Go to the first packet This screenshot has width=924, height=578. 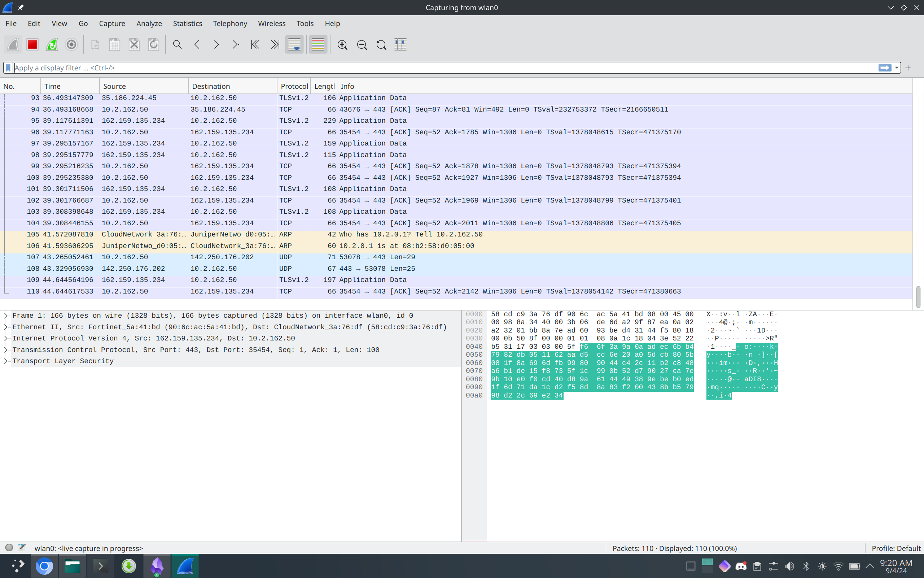pos(255,45)
